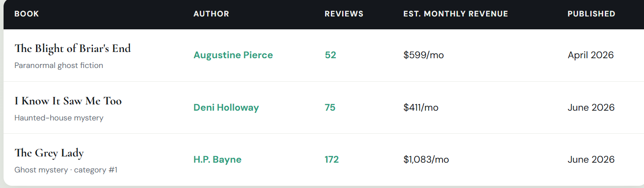Click the PUBLISHED column header

tap(591, 14)
